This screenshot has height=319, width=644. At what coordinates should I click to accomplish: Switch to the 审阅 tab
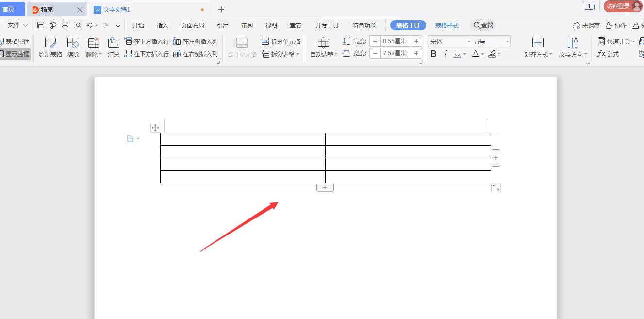(x=247, y=25)
